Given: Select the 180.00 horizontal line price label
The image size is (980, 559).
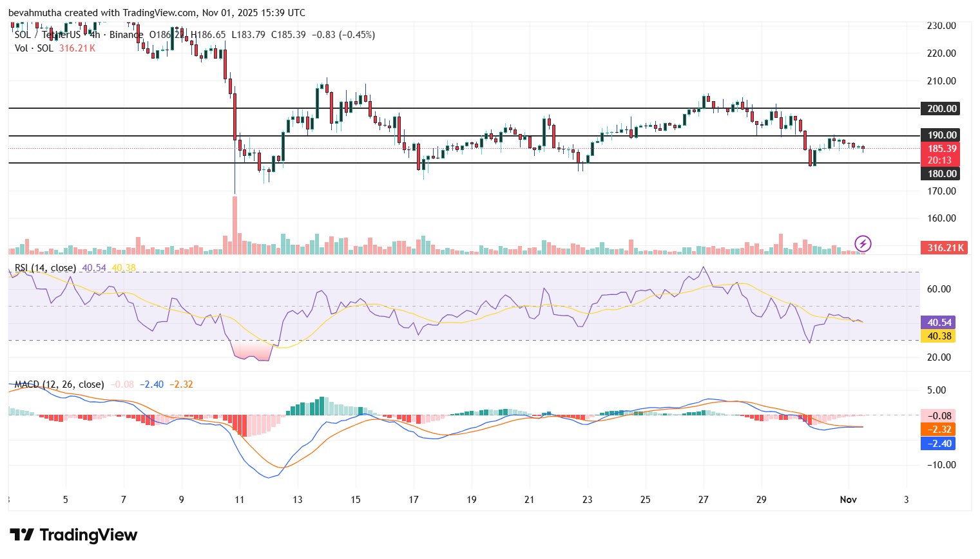Looking at the screenshot, I should [941, 173].
